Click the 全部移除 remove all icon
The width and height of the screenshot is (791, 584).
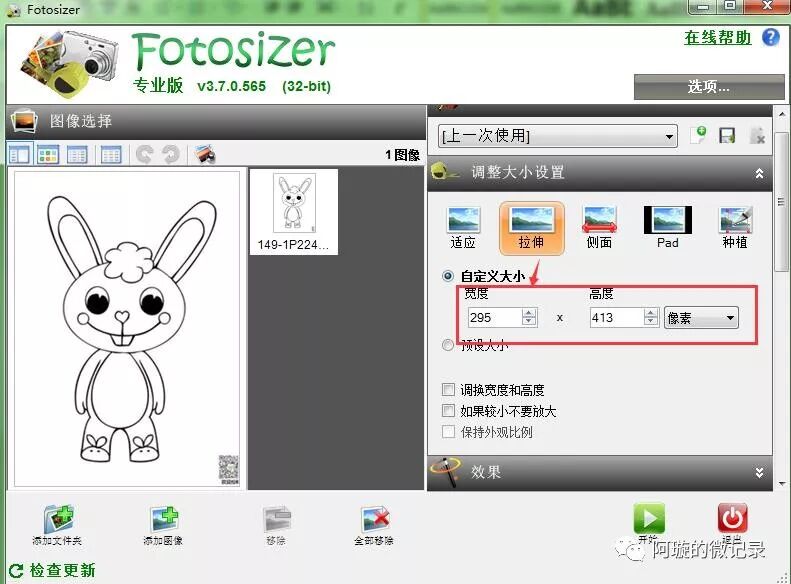point(376,519)
